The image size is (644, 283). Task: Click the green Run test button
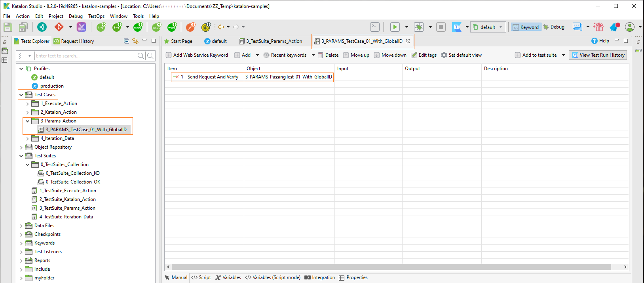click(395, 27)
